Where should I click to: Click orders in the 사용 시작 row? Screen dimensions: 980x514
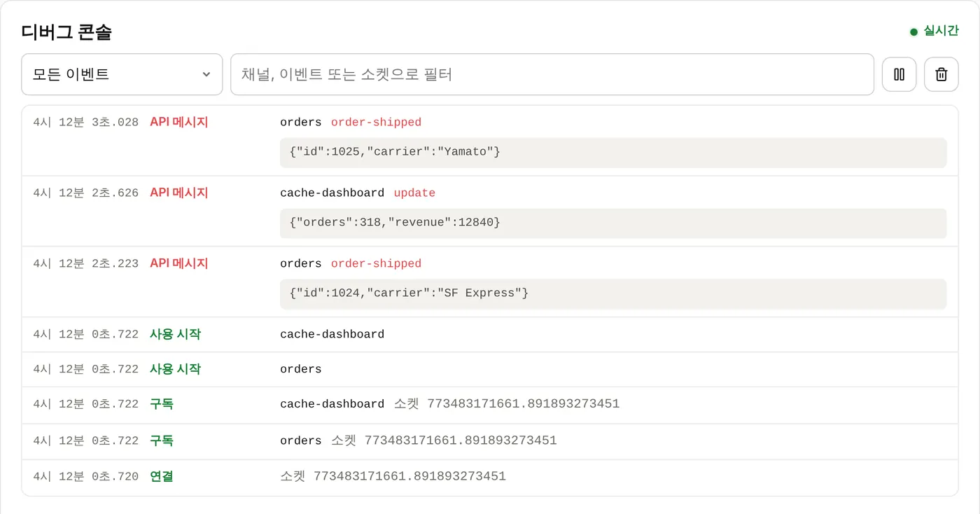coord(301,370)
